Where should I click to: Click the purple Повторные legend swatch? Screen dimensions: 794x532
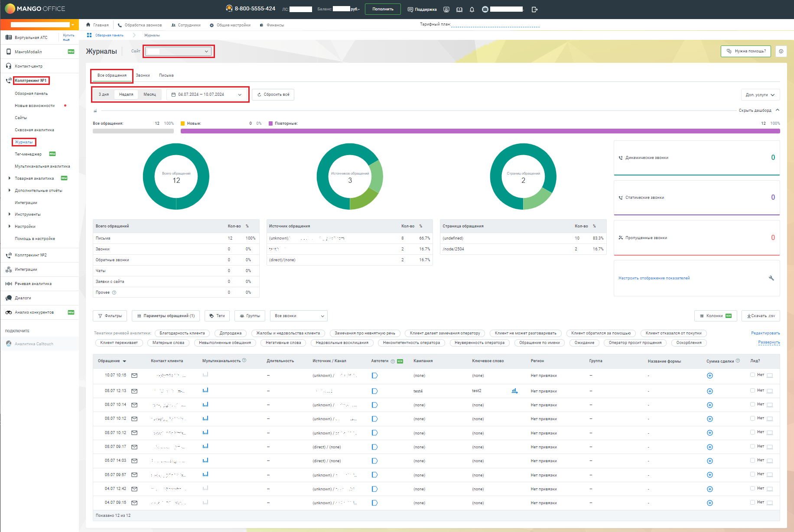tap(270, 123)
